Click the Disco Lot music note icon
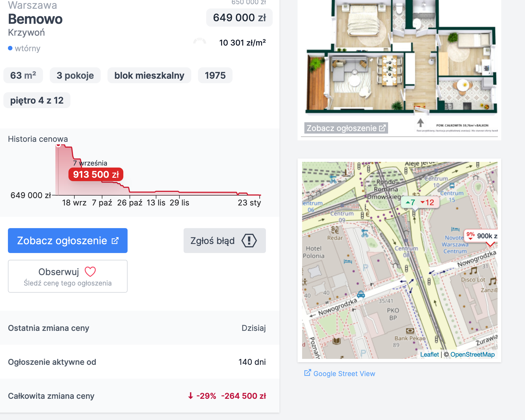This screenshot has height=420, width=525. pos(473,271)
